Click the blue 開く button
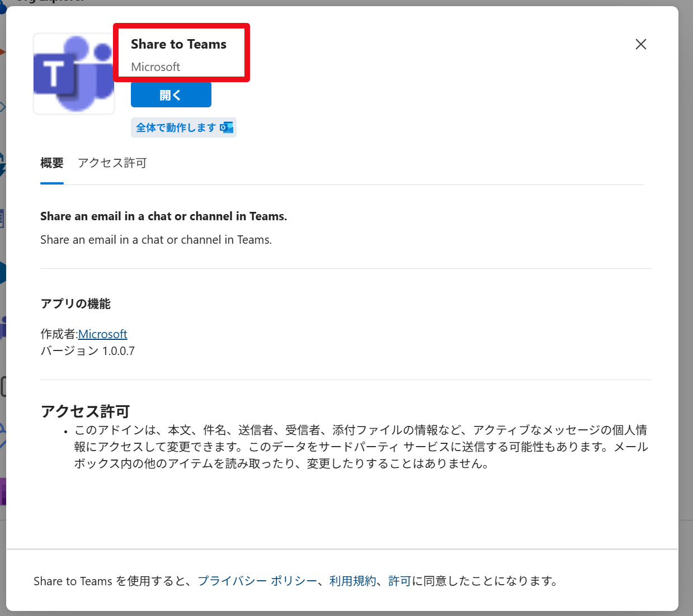Screen dimensions: 693x616 point(171,95)
